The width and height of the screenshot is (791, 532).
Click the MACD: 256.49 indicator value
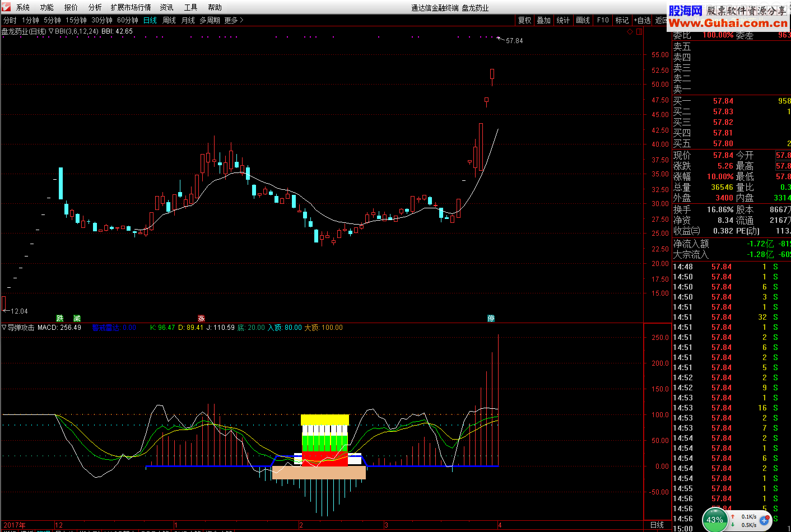[59, 328]
